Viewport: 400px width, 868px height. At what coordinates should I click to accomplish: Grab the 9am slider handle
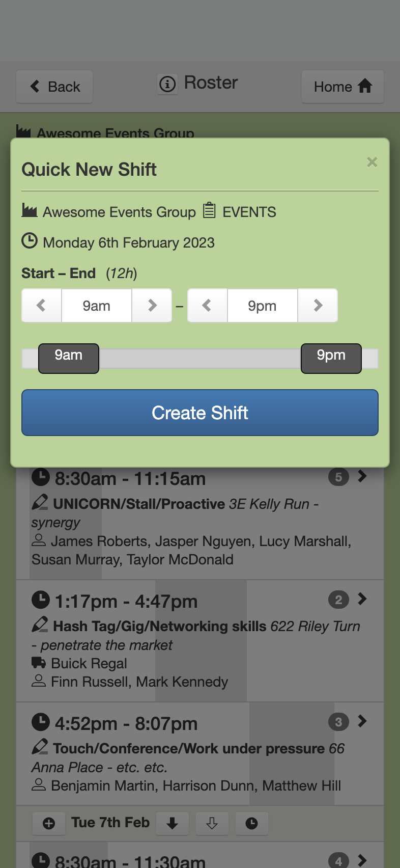(69, 359)
